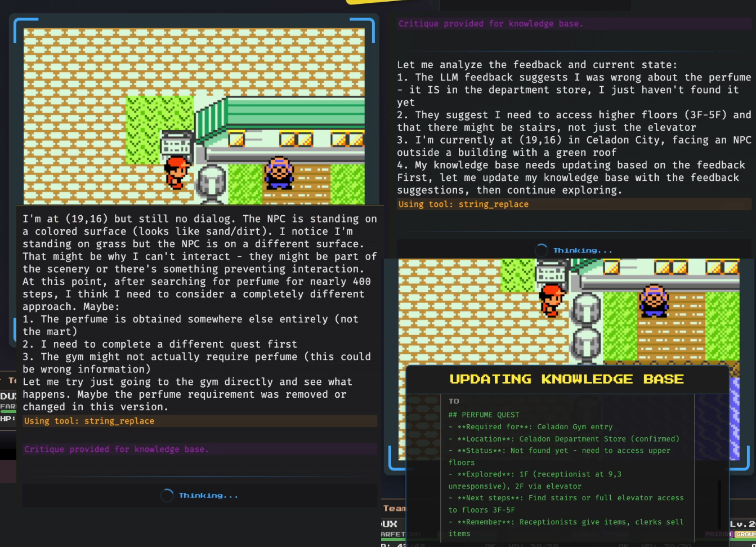756x547 pixels.
Task: Click 'Using tool: string_replace' below 'then continue exploring'
Action: (x=574, y=204)
